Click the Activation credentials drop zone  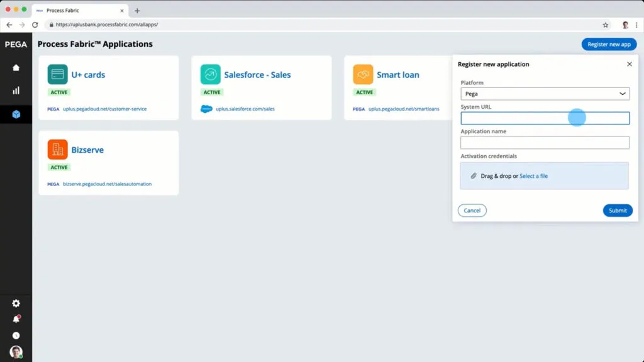(544, 176)
